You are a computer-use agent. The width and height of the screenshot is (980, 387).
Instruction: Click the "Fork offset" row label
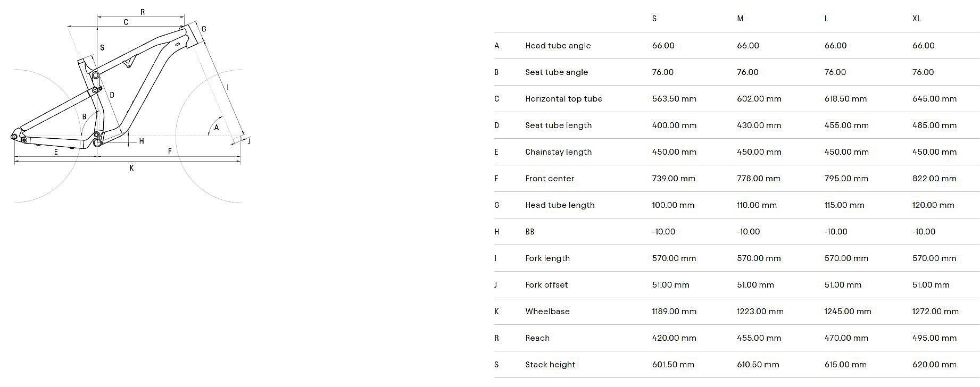tap(546, 285)
